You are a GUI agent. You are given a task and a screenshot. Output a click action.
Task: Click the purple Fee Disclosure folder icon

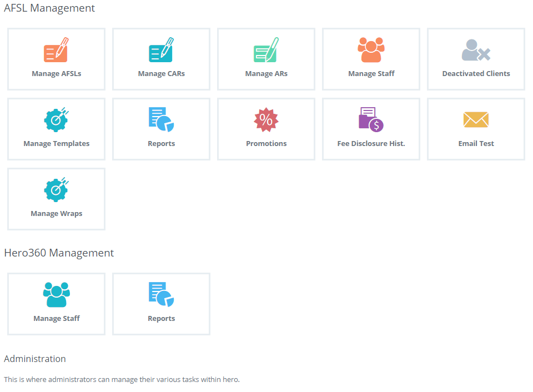coord(371,119)
